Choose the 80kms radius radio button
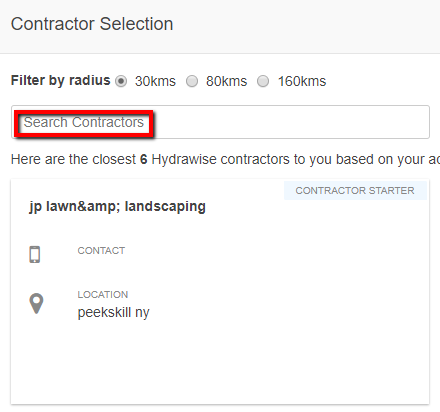This screenshot has height=412, width=440. coord(192,81)
